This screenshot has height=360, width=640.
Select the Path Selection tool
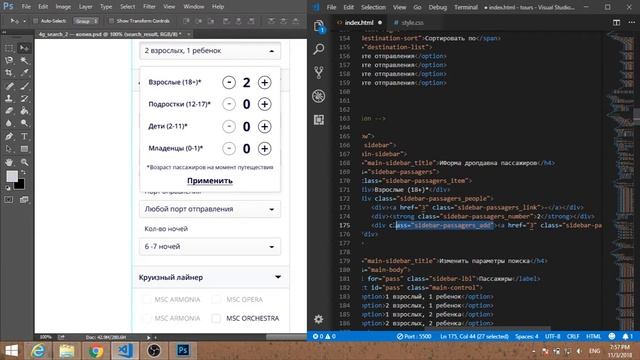[x=9, y=149]
